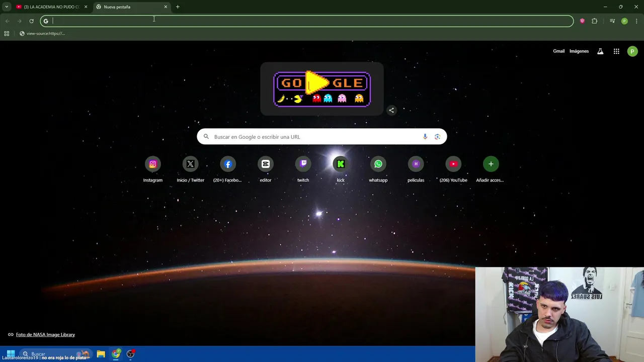Screen dimensions: 644x362
Task: Open Chrome from the taskbar
Action: click(116, 354)
